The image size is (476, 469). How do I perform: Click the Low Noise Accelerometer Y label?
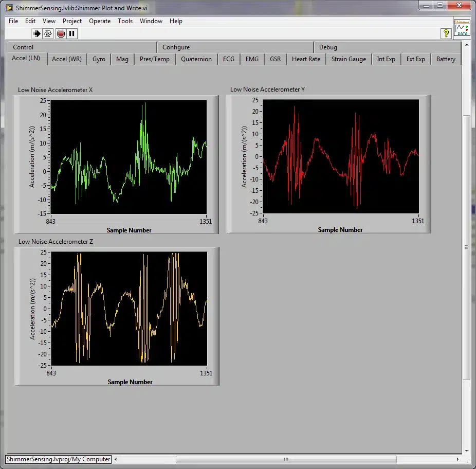[x=267, y=89]
